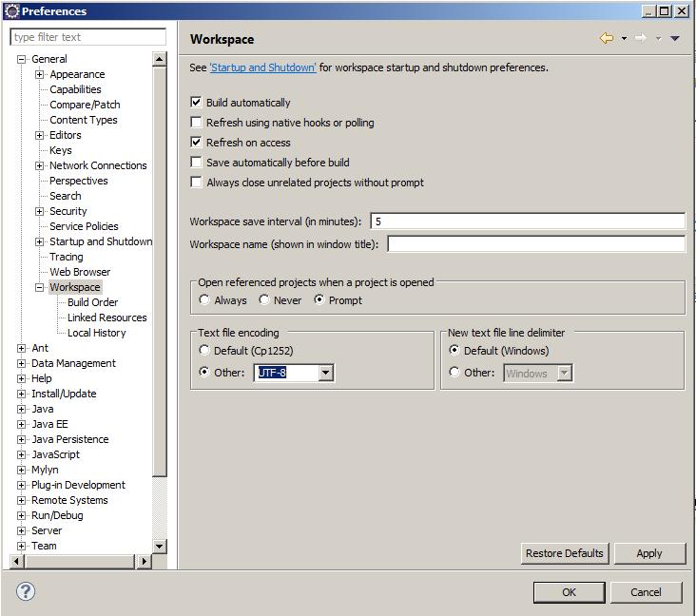Image resolution: width=696 pixels, height=616 pixels.
Task: Click the back navigation arrow icon
Action: [606, 39]
